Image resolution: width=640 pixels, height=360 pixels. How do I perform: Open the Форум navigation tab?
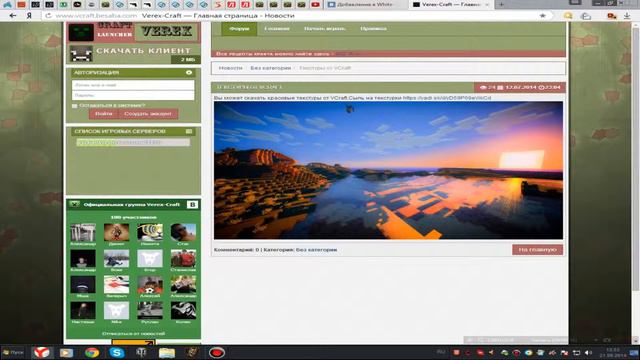click(x=239, y=29)
